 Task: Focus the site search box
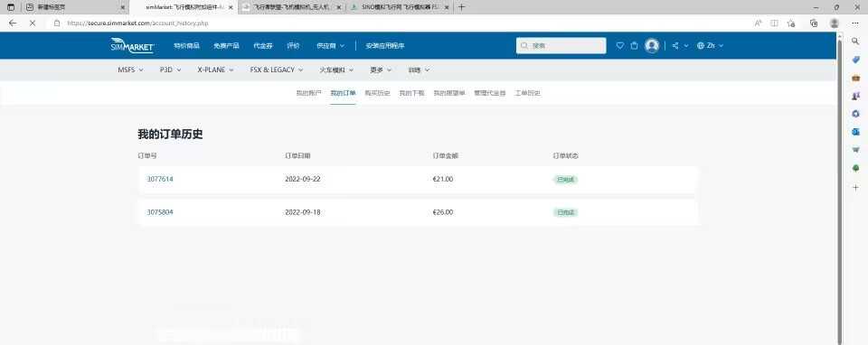pyautogui.click(x=561, y=46)
